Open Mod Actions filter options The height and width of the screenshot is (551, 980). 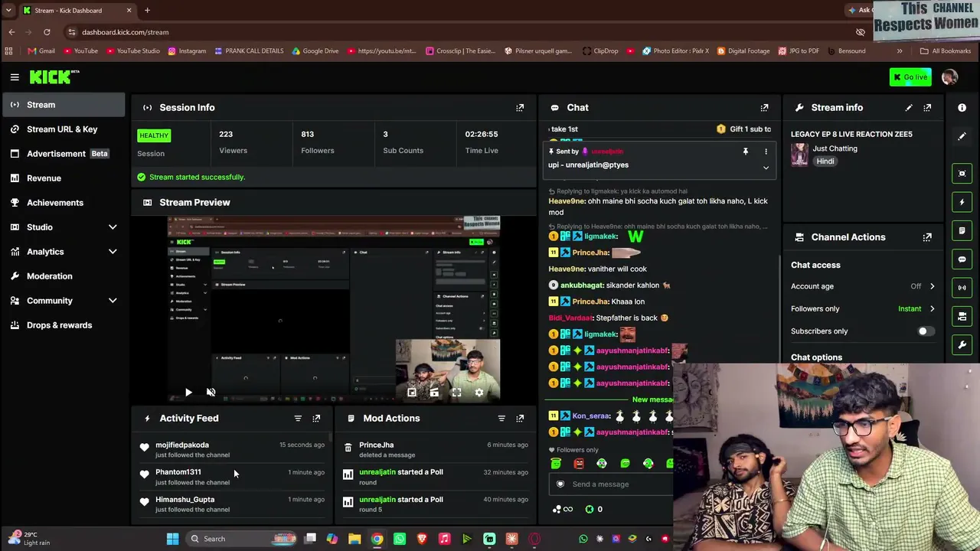(x=501, y=419)
